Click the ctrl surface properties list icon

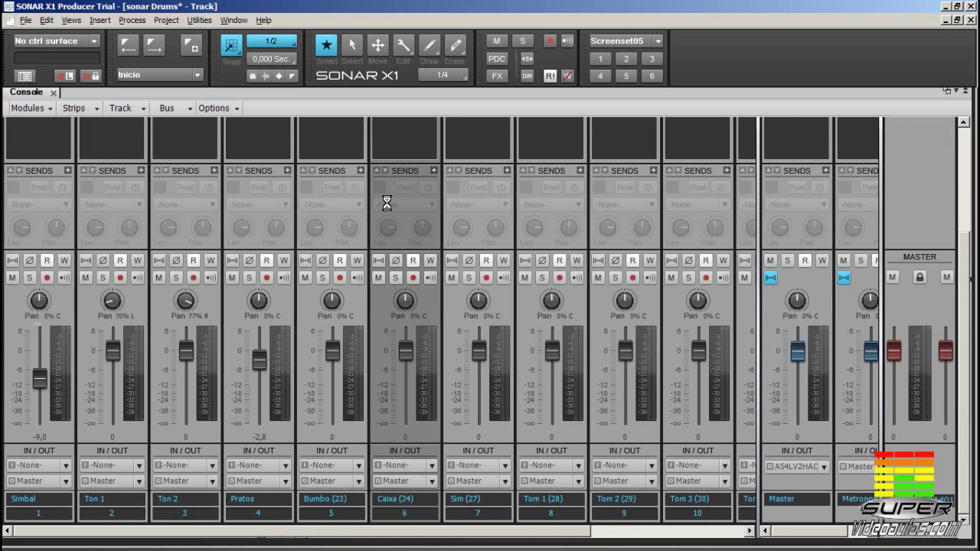24,76
